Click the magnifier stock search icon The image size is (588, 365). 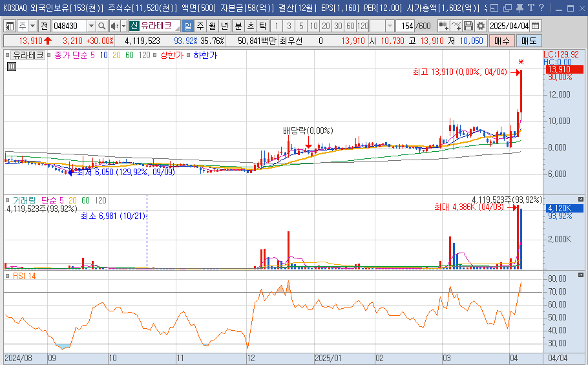(101, 26)
